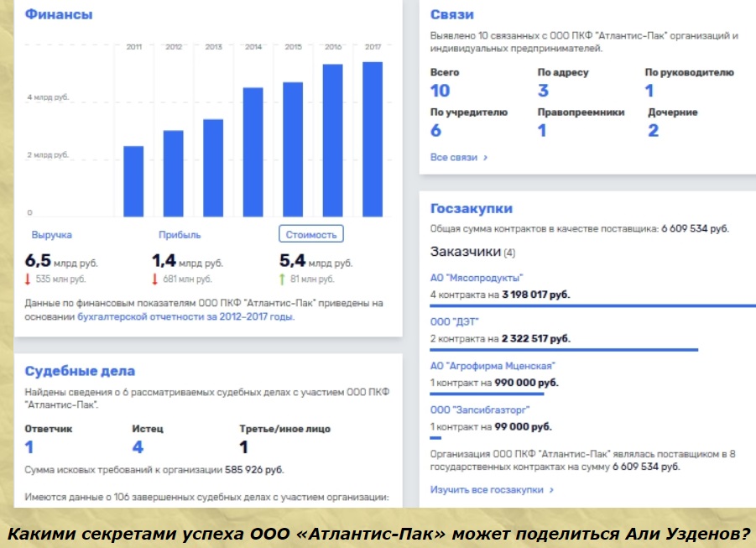This screenshot has width=756, height=548.
Task: Open АО "Агрофирма Мценская" customer link
Action: coord(492,366)
